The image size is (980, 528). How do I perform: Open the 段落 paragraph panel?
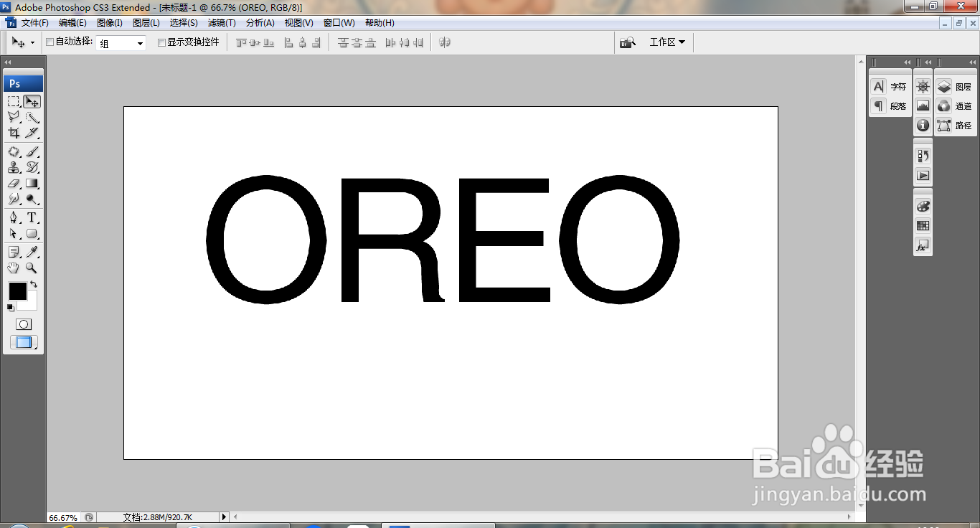pyautogui.click(x=889, y=106)
